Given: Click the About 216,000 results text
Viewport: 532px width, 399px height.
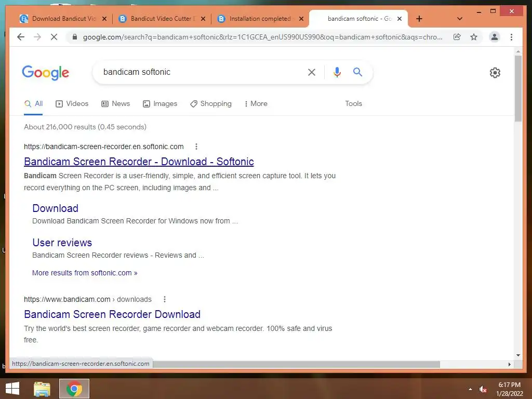Looking at the screenshot, I should [x=85, y=127].
